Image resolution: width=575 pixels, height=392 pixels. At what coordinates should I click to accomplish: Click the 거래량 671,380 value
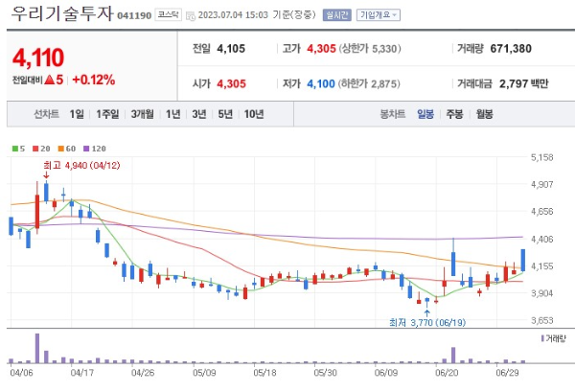[511, 49]
